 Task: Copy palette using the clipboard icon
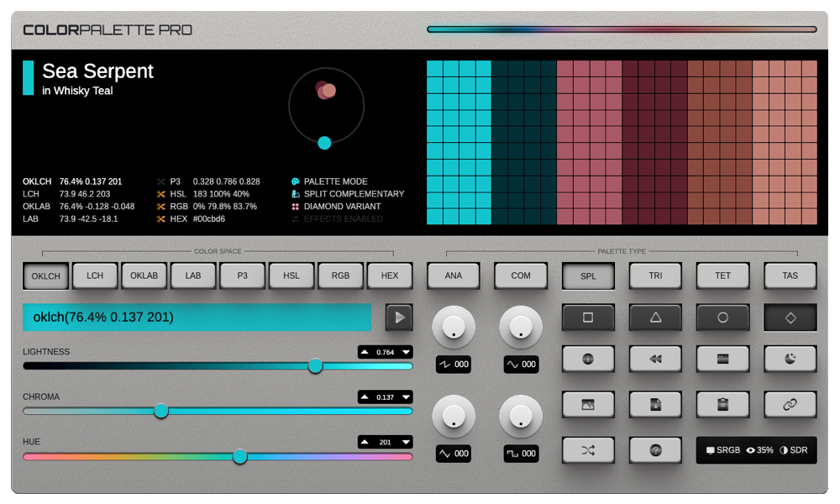click(x=722, y=404)
